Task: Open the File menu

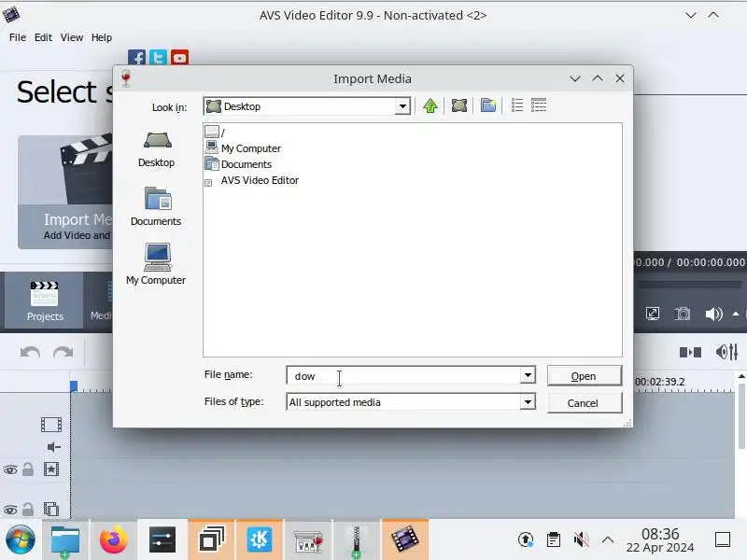Action: (x=18, y=37)
